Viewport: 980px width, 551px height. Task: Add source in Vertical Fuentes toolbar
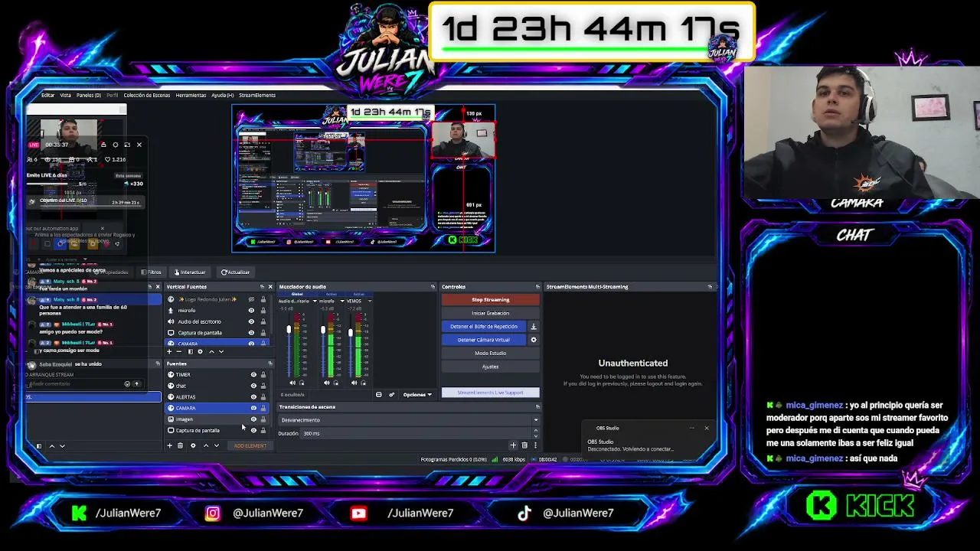pyautogui.click(x=169, y=351)
